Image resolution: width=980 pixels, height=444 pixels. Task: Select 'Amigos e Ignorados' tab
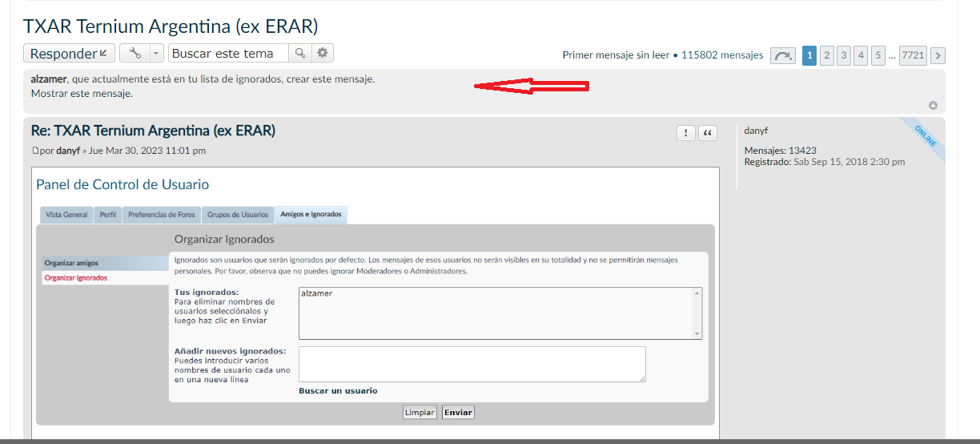(311, 214)
